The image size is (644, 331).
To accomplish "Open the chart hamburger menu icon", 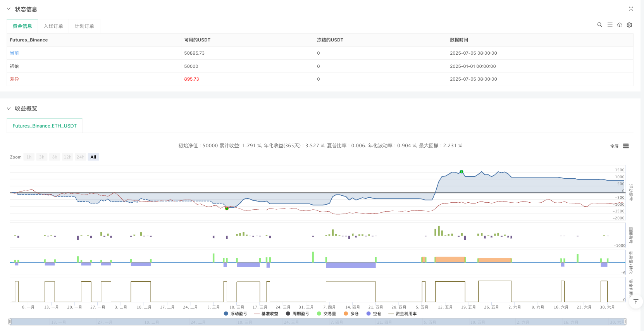I will 626,146.
